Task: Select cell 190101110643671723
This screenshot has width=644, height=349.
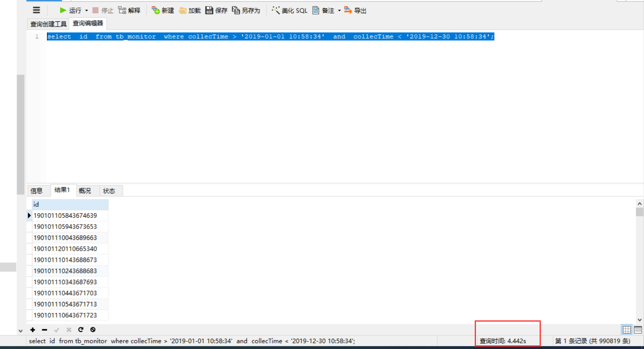Action: 70,315
